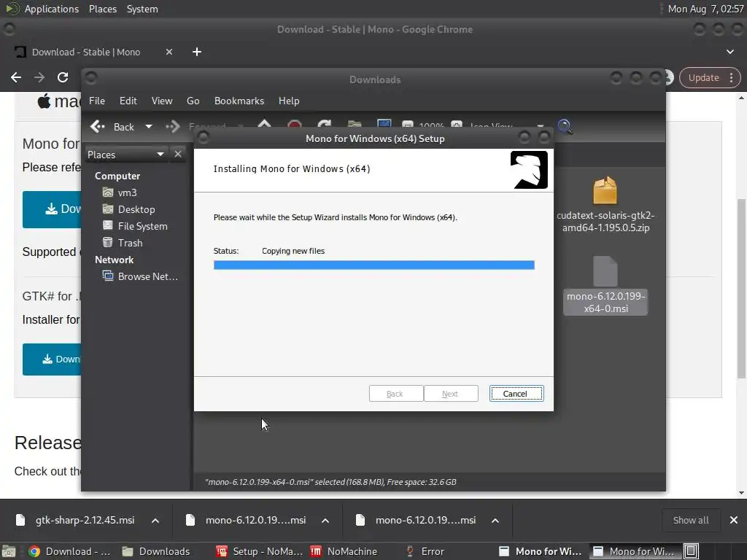
Task: Click the Chrome Update button
Action: pyautogui.click(x=703, y=77)
